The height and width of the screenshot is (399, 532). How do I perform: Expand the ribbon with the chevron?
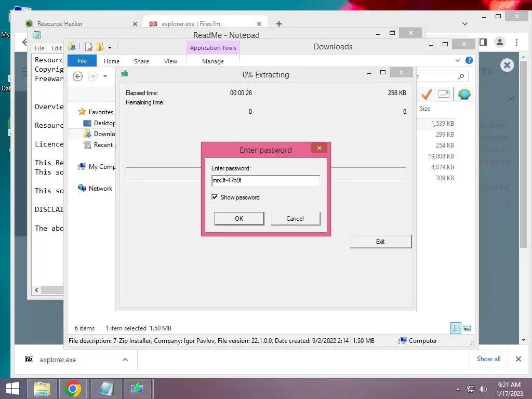[x=457, y=60]
